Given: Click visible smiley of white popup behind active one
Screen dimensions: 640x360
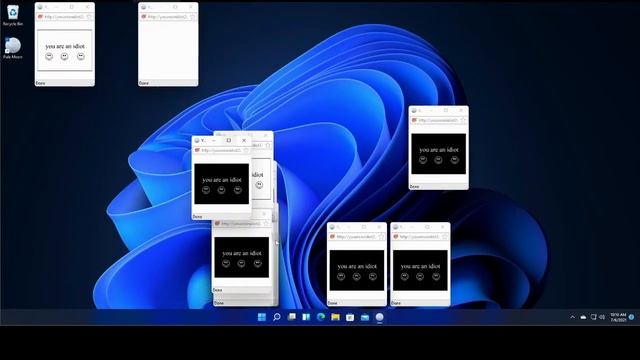Looking at the screenshot, I should [259, 185].
